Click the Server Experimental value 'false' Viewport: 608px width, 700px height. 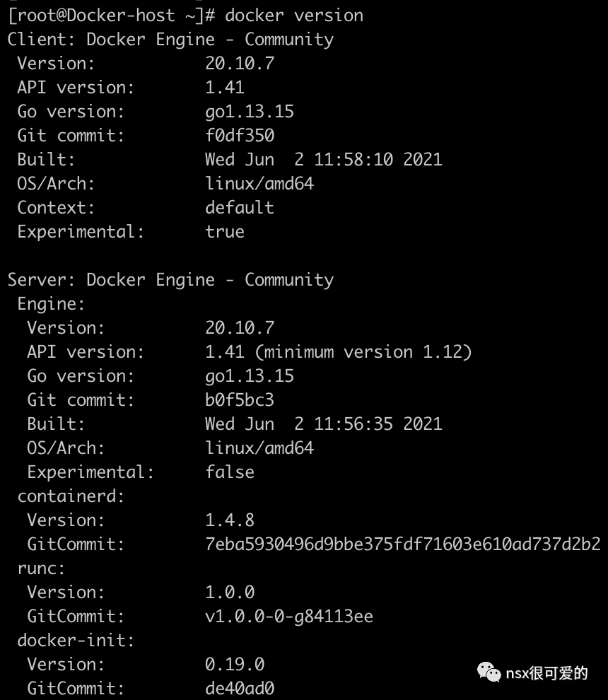[x=229, y=472]
